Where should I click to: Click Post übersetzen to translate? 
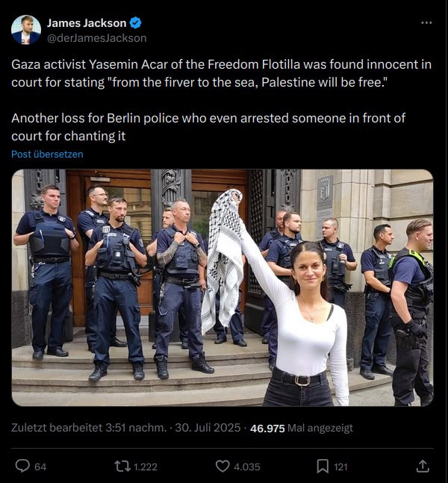click(47, 154)
